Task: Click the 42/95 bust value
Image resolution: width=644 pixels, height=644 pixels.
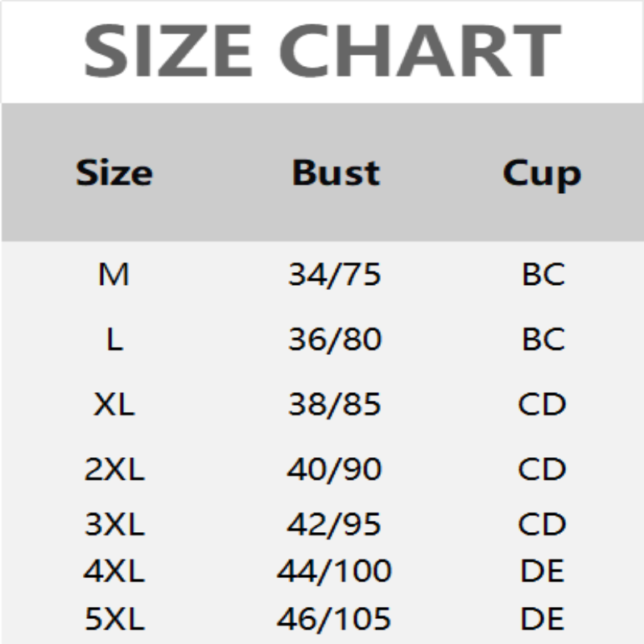Action: coord(334,525)
